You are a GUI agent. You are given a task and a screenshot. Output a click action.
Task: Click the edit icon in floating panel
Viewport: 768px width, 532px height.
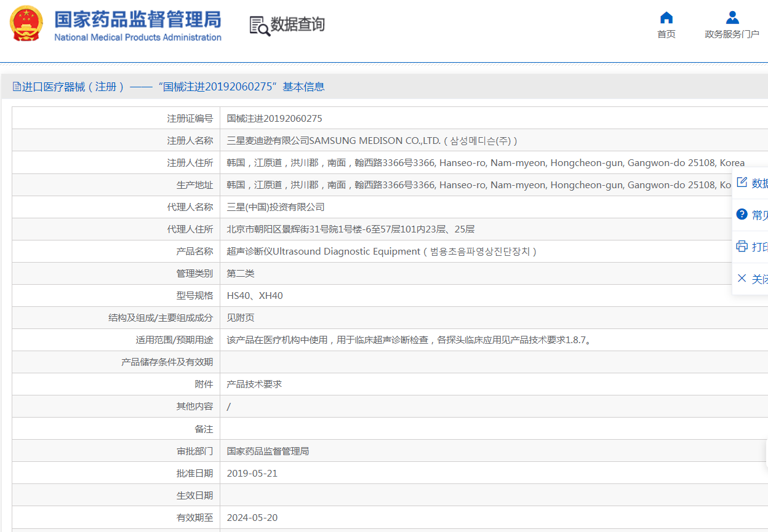click(742, 182)
